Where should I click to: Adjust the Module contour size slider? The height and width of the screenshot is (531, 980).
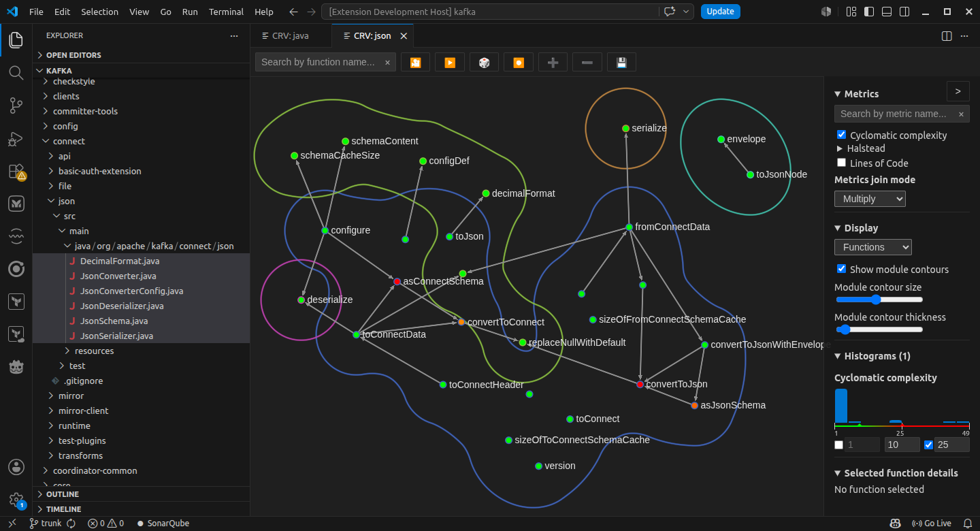[x=879, y=300]
